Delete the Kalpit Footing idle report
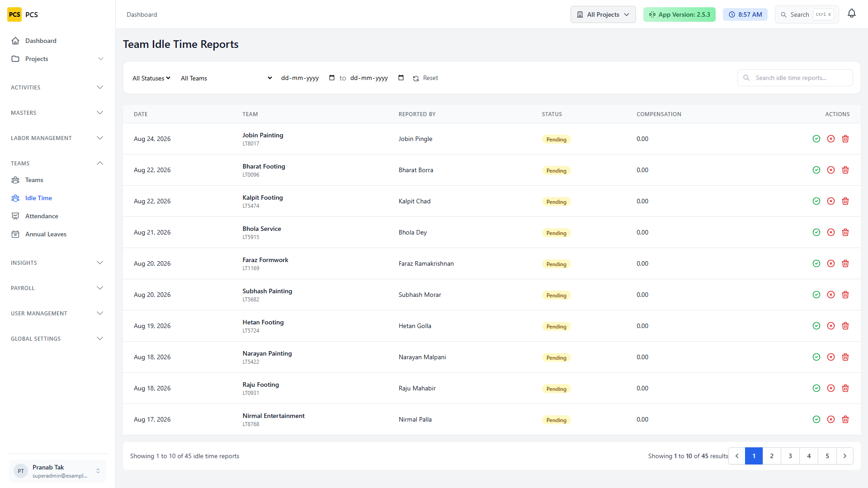The image size is (868, 488). pos(845,201)
